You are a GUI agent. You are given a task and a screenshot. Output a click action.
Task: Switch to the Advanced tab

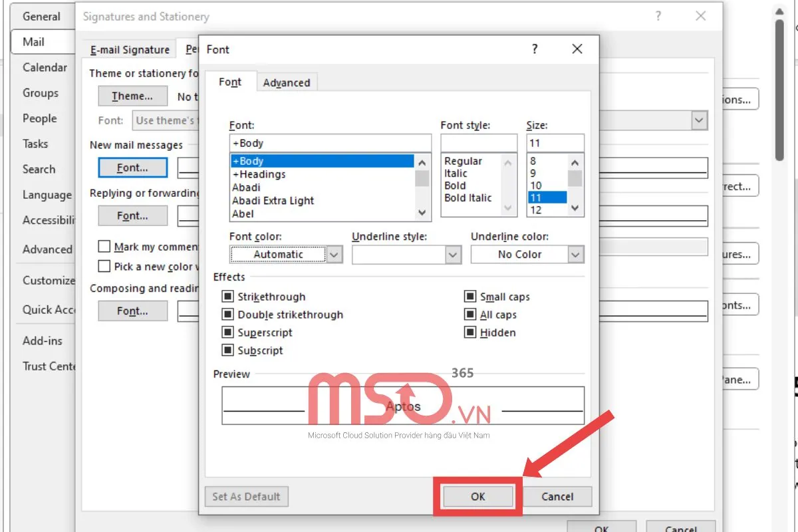click(286, 82)
